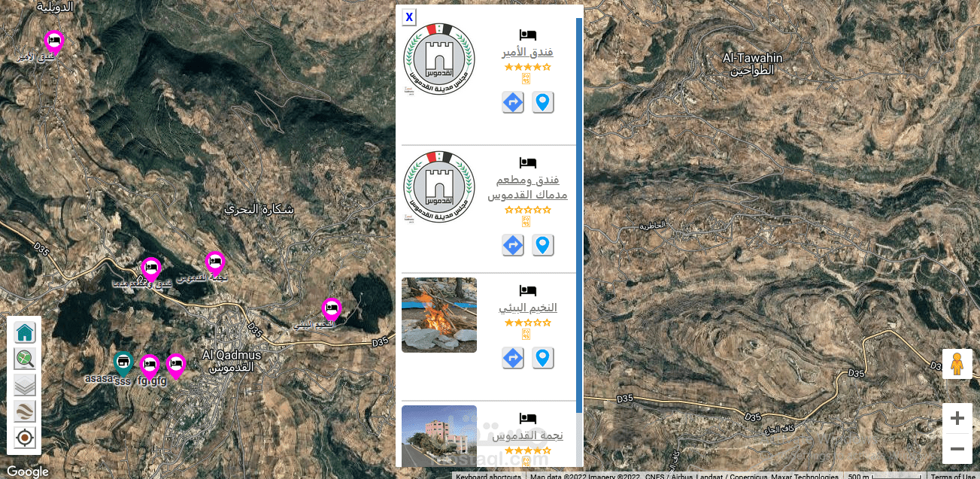Click the فندق الأمير hotel map marker
This screenshot has height=479, width=980.
pos(53,42)
